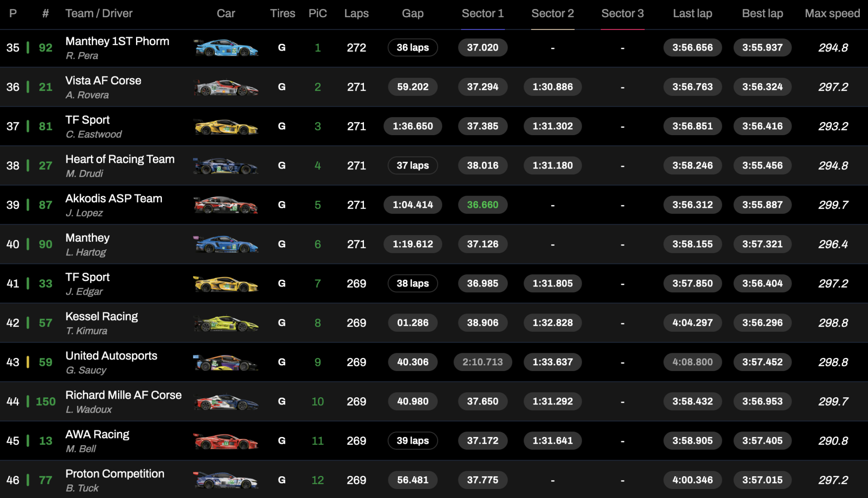The width and height of the screenshot is (868, 498).
Task: Click the 4:04.297 last lap time
Action: tap(692, 323)
